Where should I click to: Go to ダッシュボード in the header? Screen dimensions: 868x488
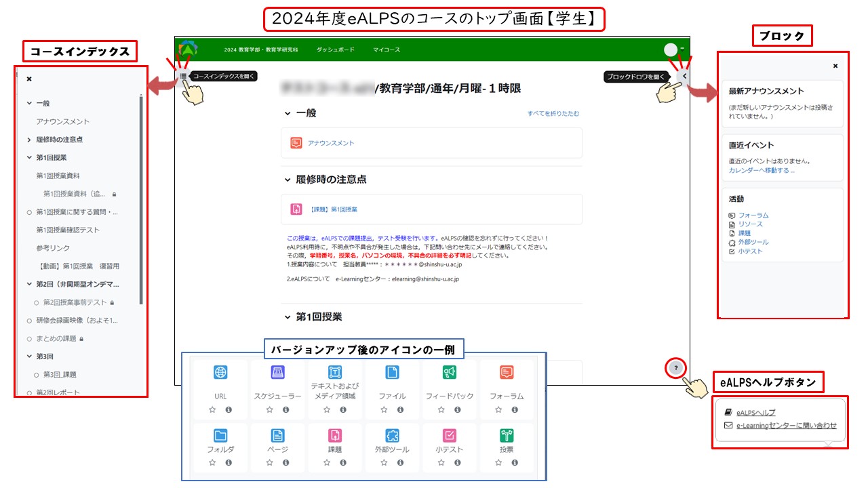pos(335,50)
